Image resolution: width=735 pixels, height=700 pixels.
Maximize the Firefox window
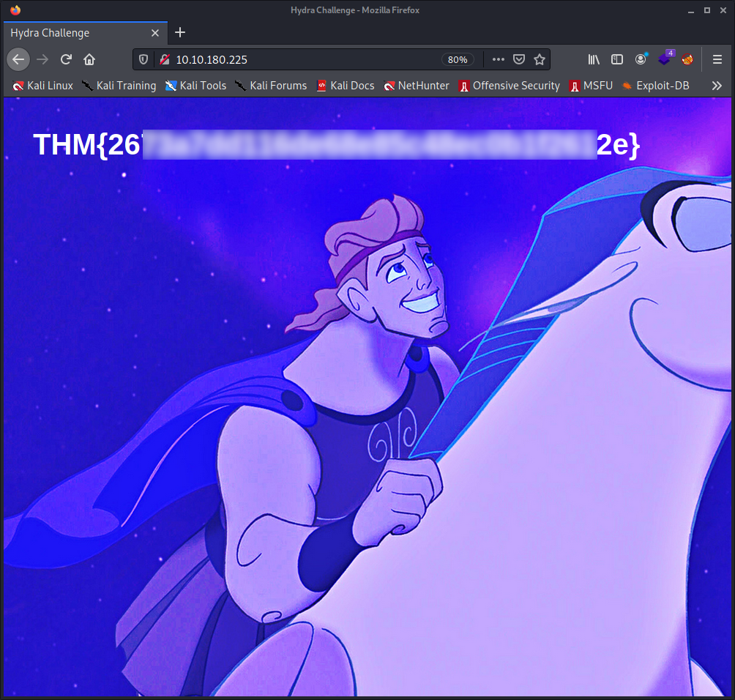click(707, 10)
